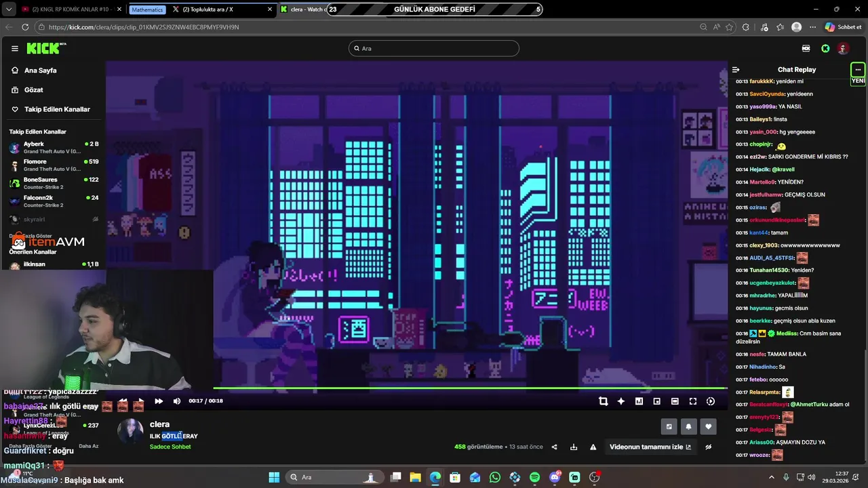
Task: Open the BoneSaures channel
Action: click(53, 183)
